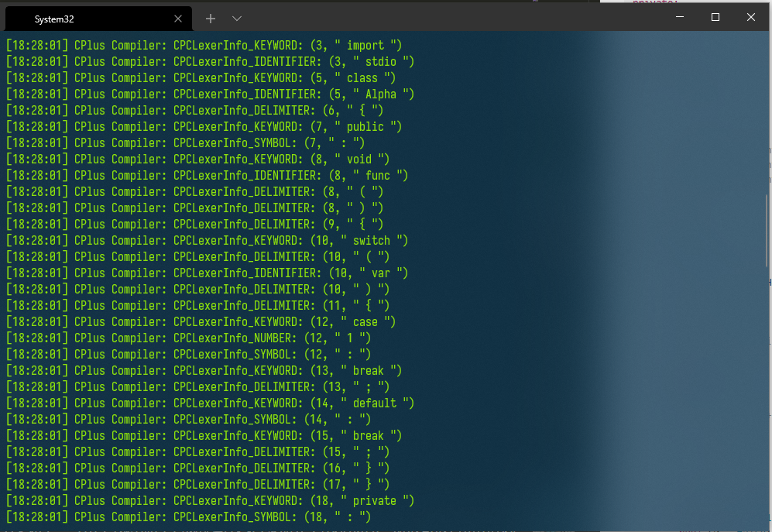Click the log line containing " Alpha "
This screenshot has width=772, height=532.
click(211, 94)
